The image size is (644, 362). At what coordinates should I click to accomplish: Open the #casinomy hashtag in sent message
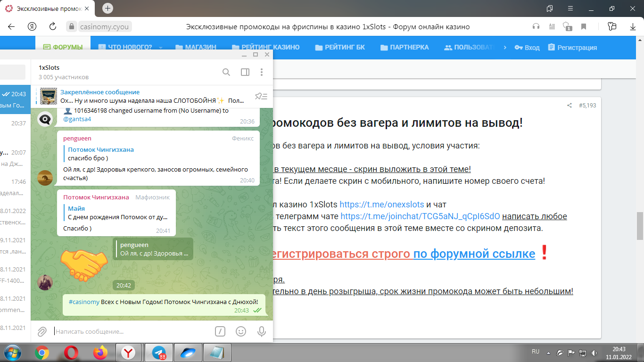pyautogui.click(x=84, y=301)
